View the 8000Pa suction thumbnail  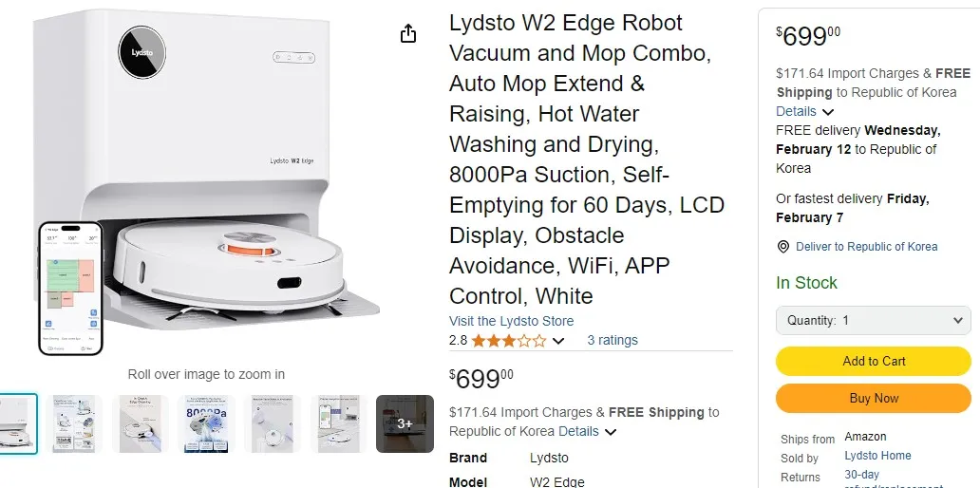point(206,423)
